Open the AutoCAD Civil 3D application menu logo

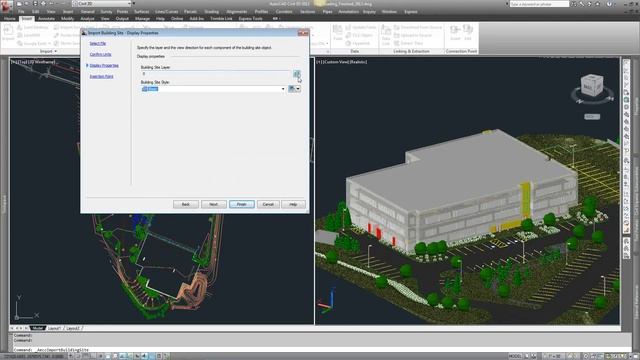pos(6,7)
